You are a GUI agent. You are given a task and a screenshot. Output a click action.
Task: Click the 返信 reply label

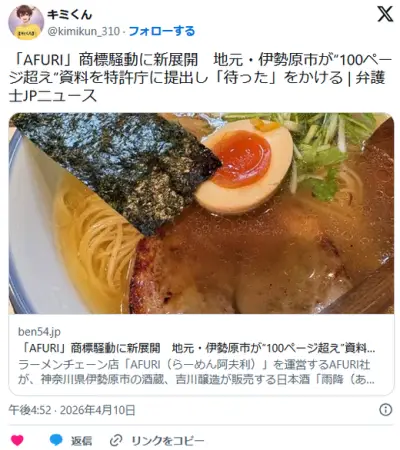(81, 441)
